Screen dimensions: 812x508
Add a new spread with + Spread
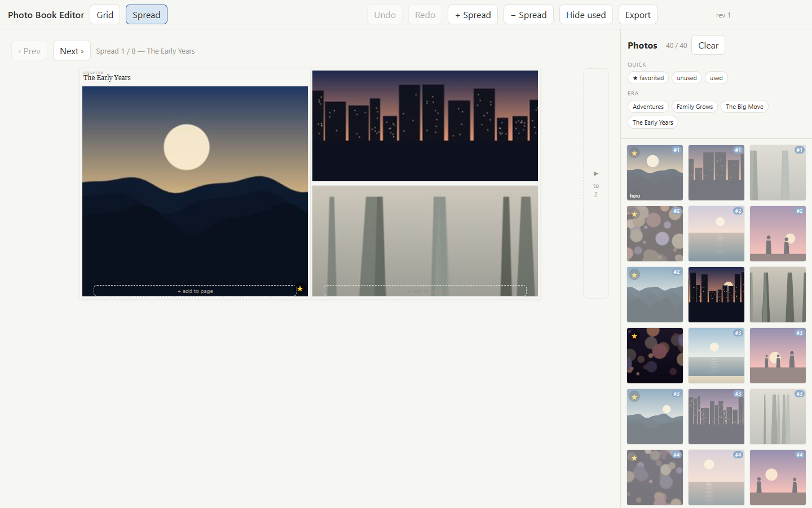[473, 15]
